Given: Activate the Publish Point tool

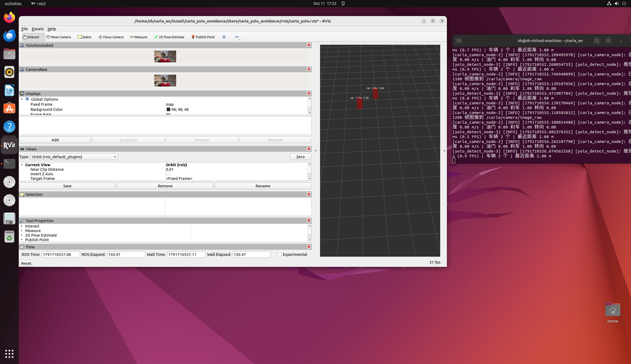Looking at the screenshot, I should [x=203, y=37].
